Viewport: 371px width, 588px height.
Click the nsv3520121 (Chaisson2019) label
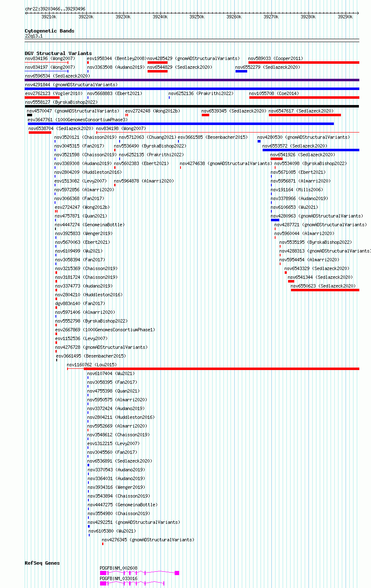pyautogui.click(x=85, y=137)
